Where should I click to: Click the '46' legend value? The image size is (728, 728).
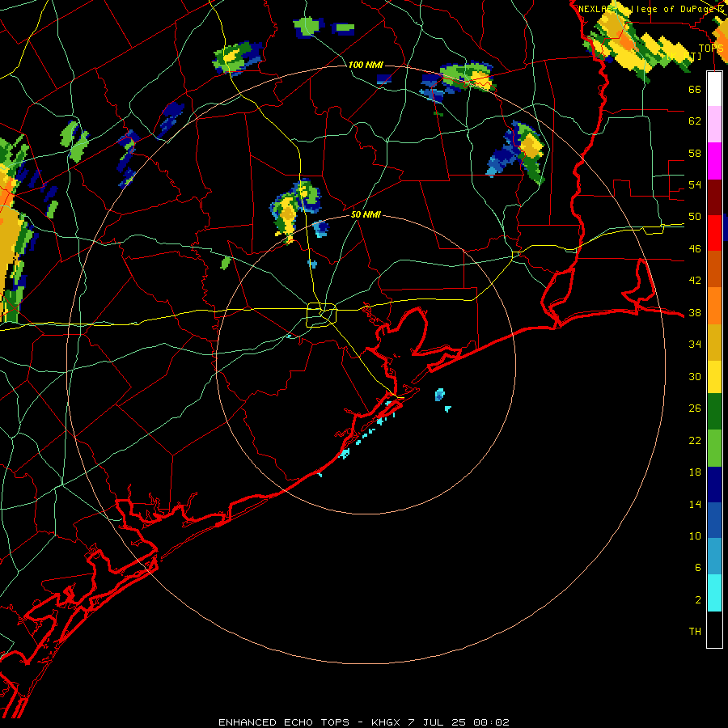pyautogui.click(x=695, y=249)
